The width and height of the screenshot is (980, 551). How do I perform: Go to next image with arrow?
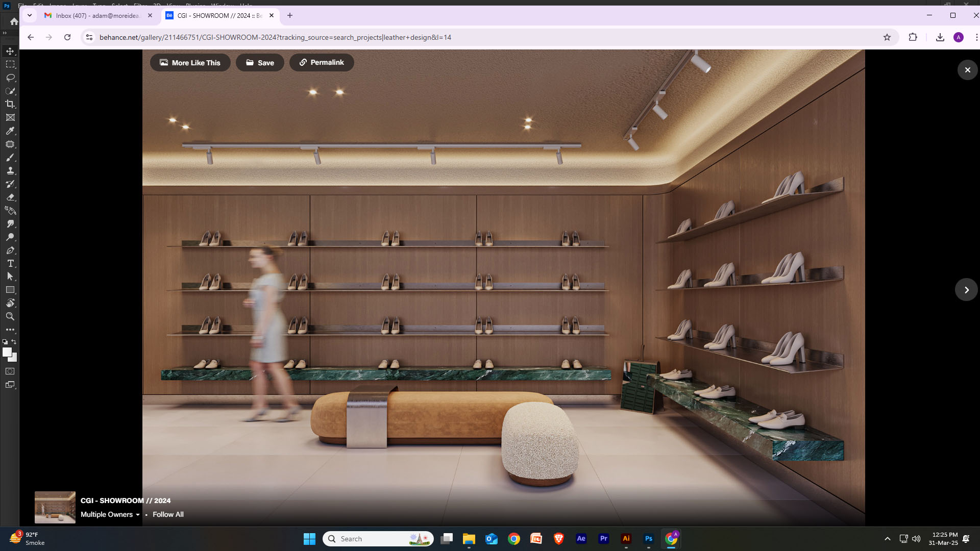click(x=966, y=290)
